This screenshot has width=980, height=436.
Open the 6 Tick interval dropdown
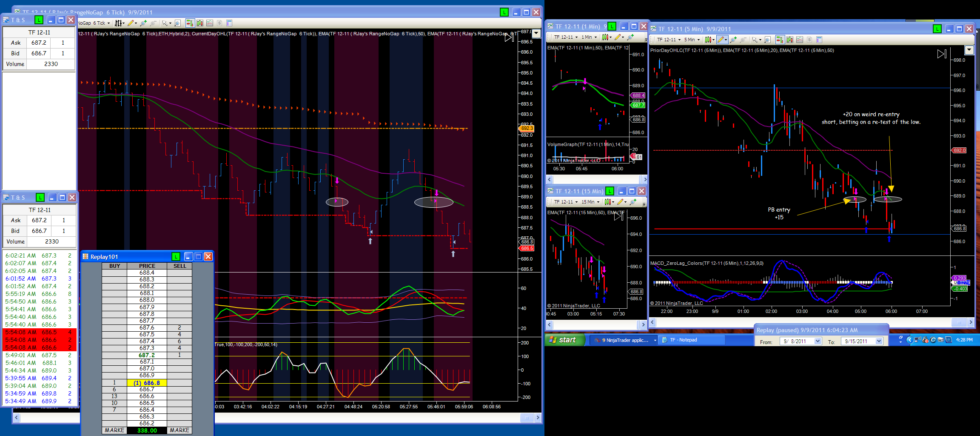tap(109, 23)
